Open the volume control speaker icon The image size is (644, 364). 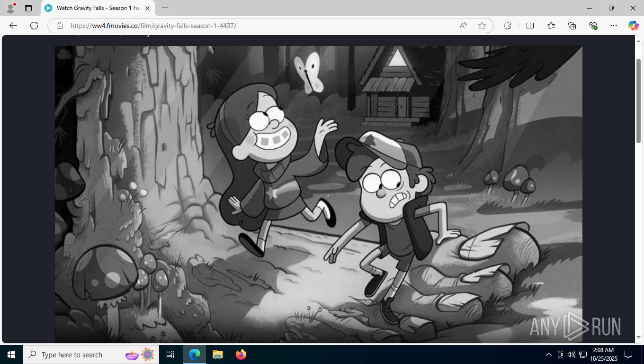[572, 355]
